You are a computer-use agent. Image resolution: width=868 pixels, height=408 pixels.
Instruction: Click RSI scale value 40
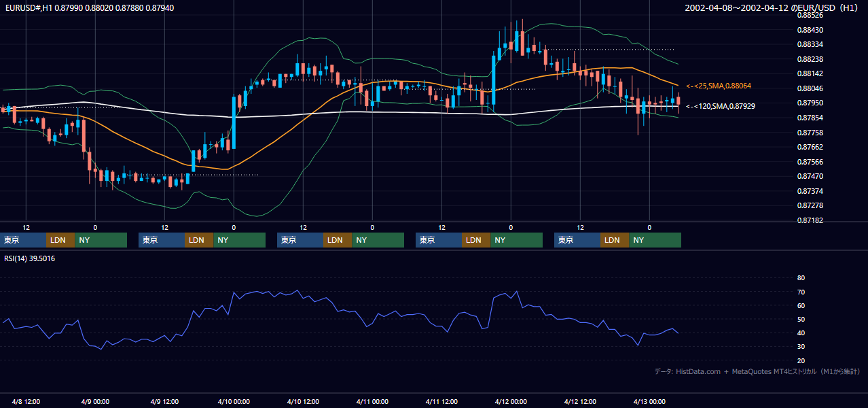point(801,333)
